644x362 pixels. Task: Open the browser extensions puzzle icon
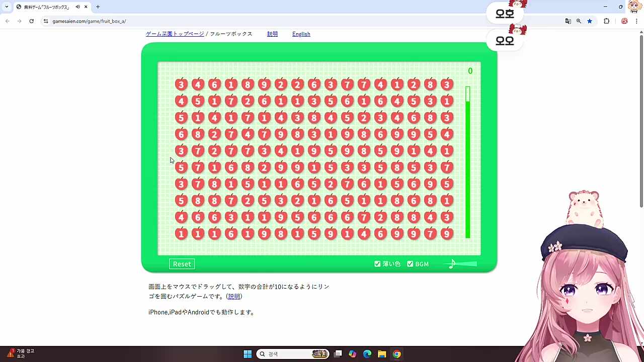(x=606, y=21)
